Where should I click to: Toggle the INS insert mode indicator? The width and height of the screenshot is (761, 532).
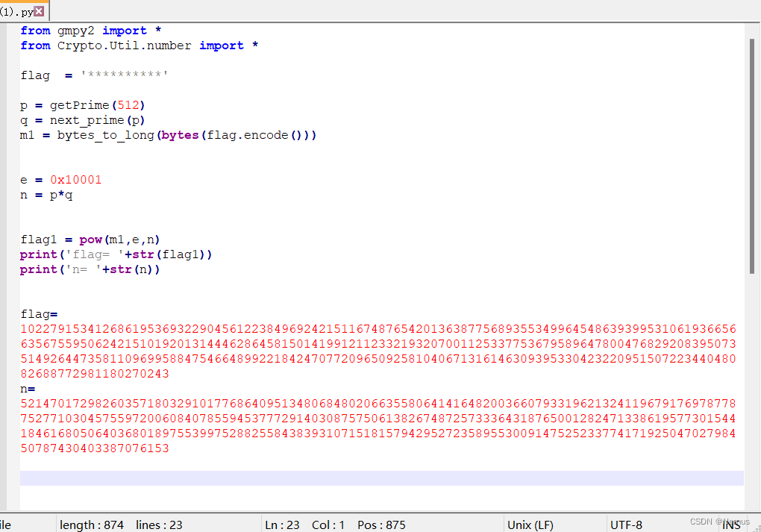point(731,525)
